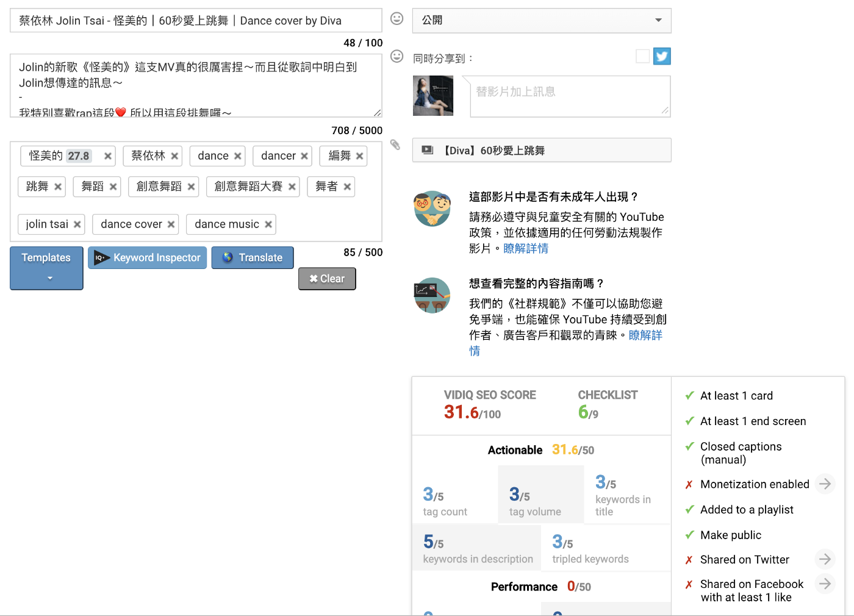Click the At least 1 end screen item
This screenshot has height=616, width=854.
click(753, 421)
